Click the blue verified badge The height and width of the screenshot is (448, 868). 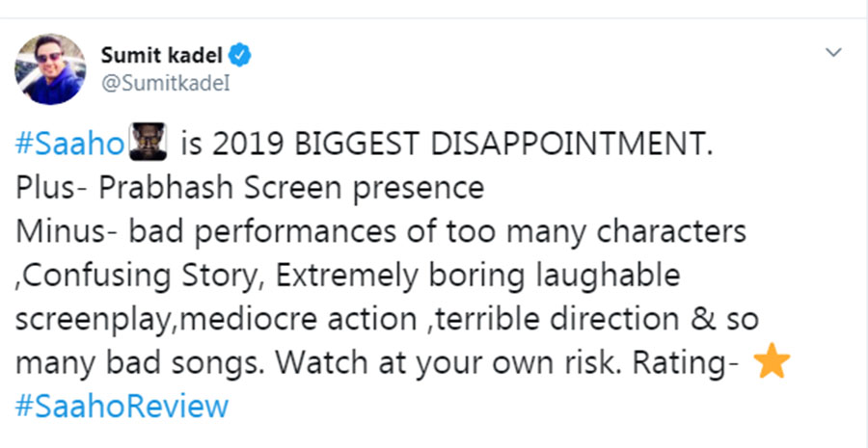241,56
